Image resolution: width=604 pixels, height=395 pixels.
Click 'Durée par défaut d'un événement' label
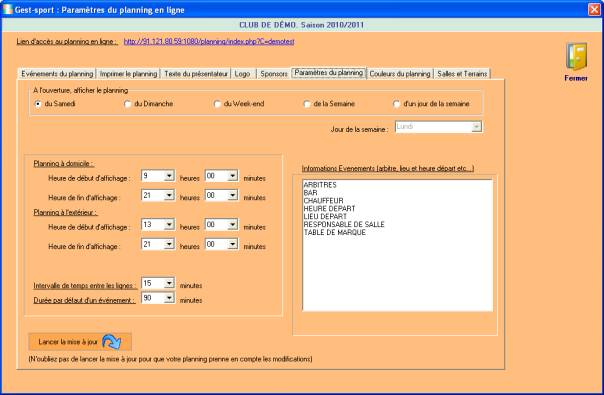84,301
